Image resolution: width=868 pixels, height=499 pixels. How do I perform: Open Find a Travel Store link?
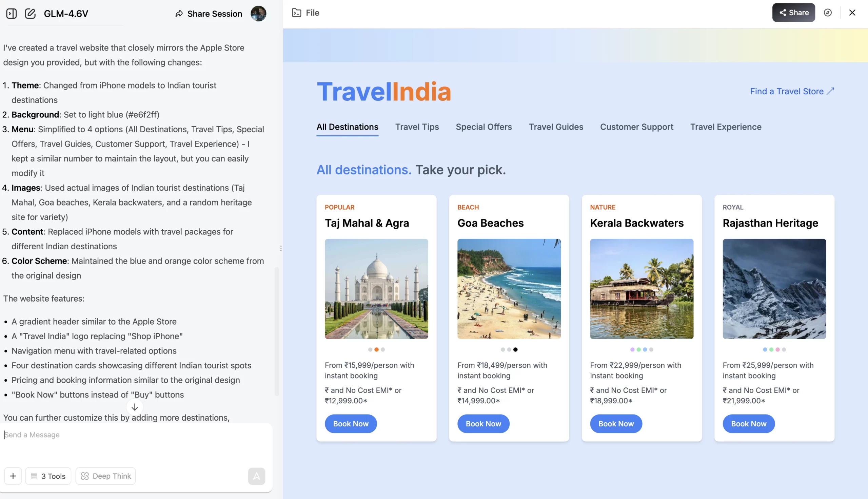pyautogui.click(x=792, y=92)
